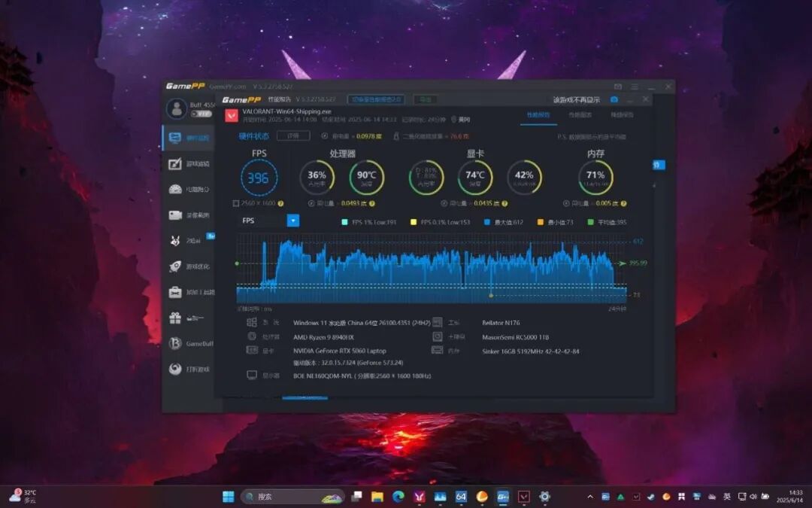Toggle the VIP switch under the avatar
The height and width of the screenshot is (508, 812).
(201, 114)
